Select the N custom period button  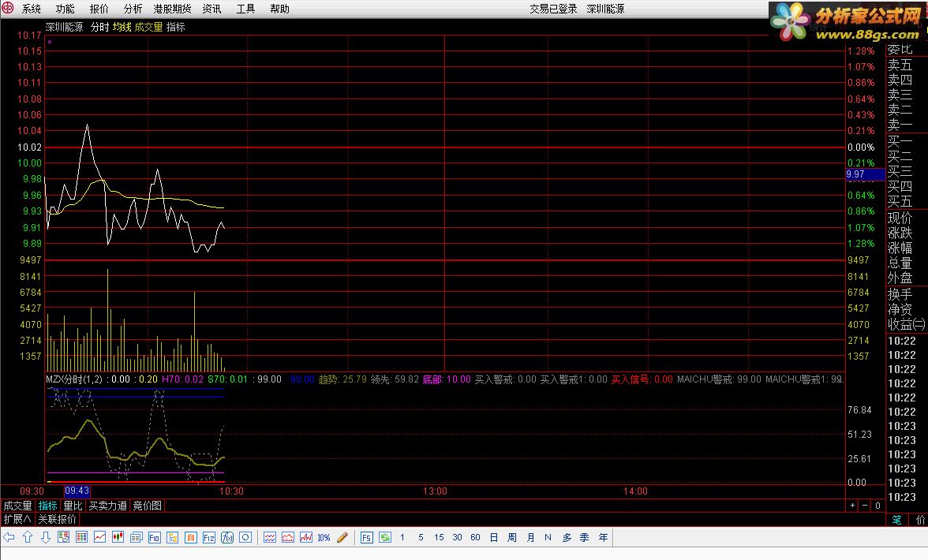(548, 537)
